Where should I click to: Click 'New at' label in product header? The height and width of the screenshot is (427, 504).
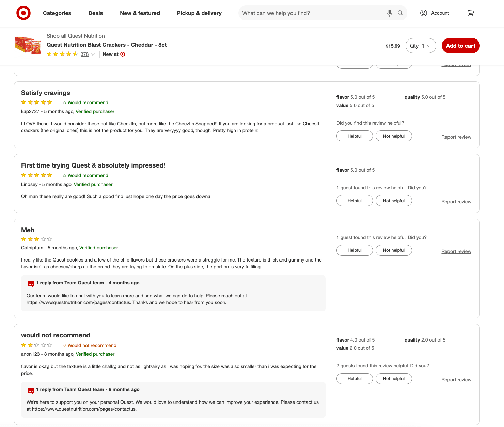tap(110, 54)
